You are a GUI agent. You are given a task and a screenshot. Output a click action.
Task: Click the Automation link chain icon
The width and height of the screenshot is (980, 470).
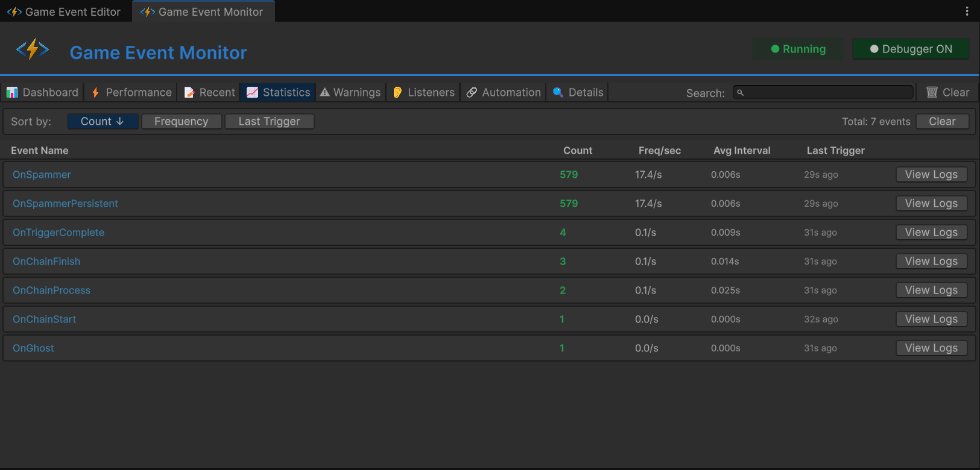[x=472, y=92]
